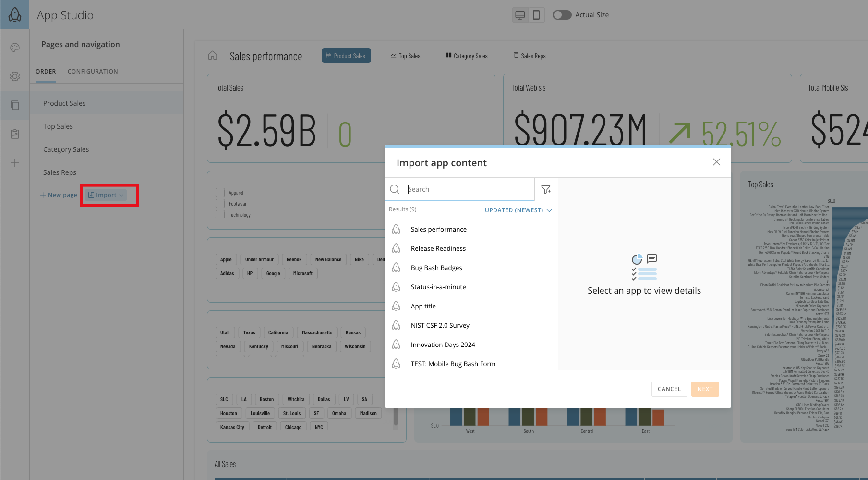The width and height of the screenshot is (868, 480).
Task: Click the Massachusetts state filter chip
Action: point(317,332)
